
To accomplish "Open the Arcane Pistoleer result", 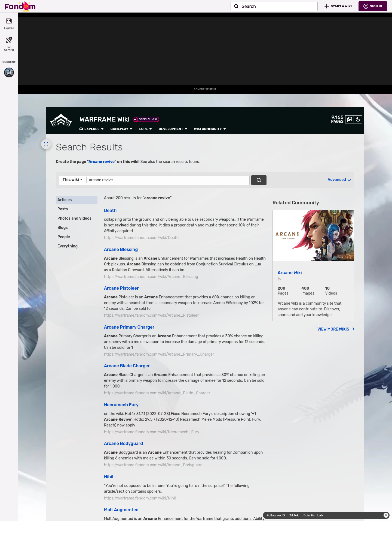I will (x=121, y=288).
